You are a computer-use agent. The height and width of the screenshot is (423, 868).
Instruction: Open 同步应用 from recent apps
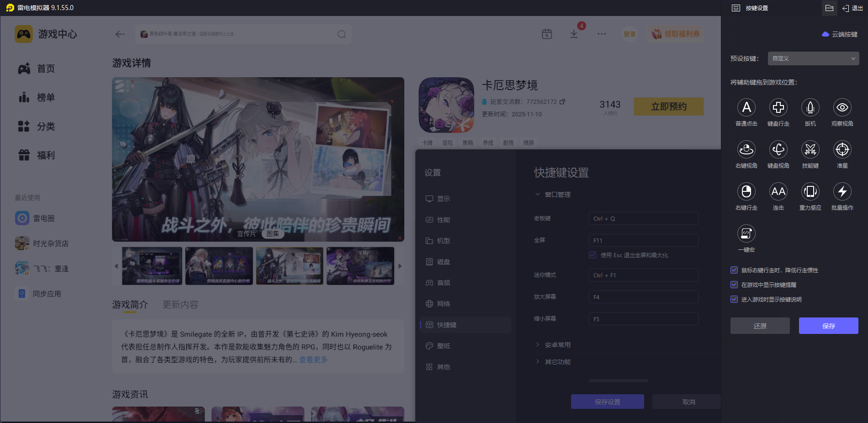[38, 294]
